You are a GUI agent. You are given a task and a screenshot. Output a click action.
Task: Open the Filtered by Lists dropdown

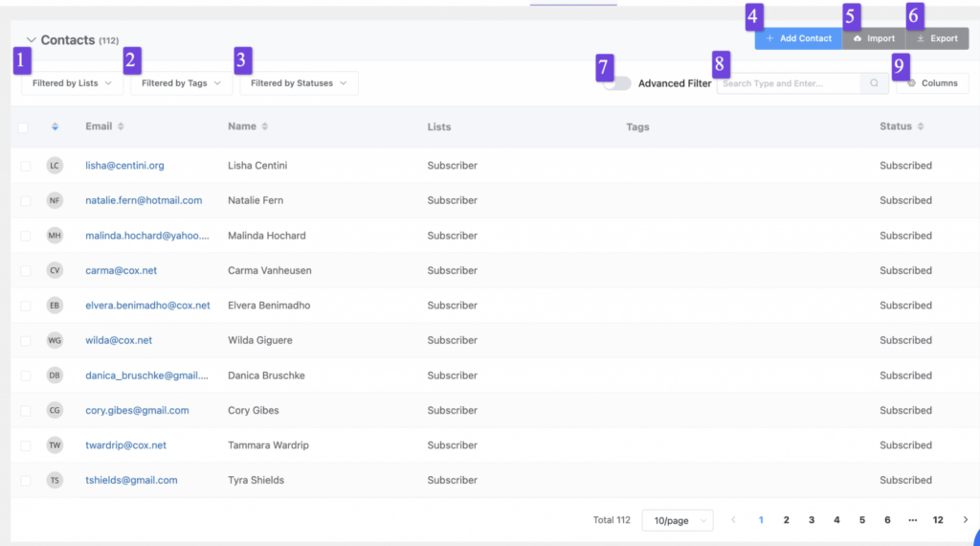[x=72, y=83]
